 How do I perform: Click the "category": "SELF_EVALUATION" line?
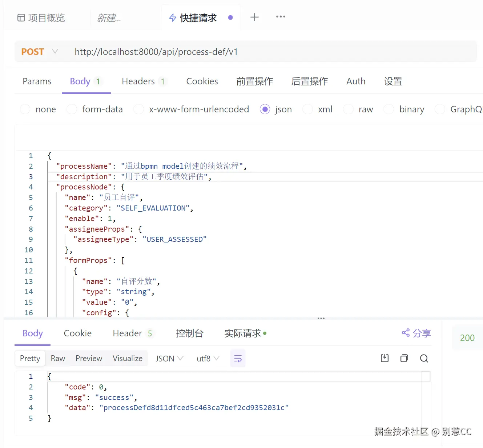(x=129, y=208)
